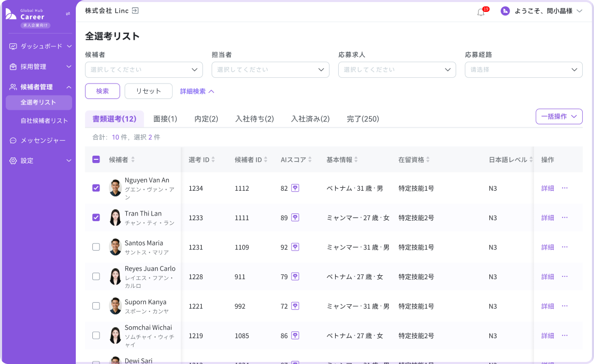Sort by 選考 ID column arrows
This screenshot has width=594, height=364.
[x=213, y=160]
